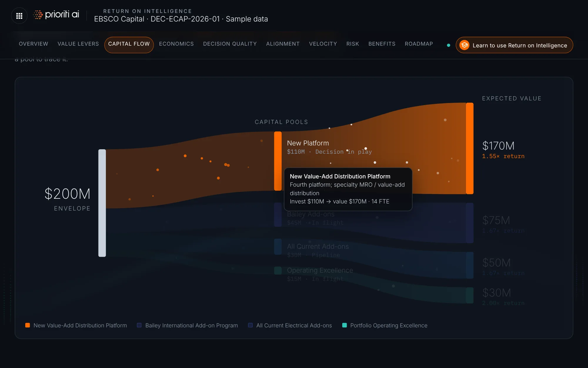Click the dimmed $30M expected value

[x=497, y=293]
